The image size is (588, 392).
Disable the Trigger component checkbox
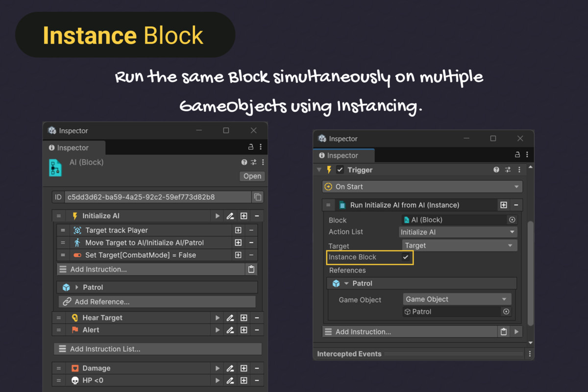point(340,170)
